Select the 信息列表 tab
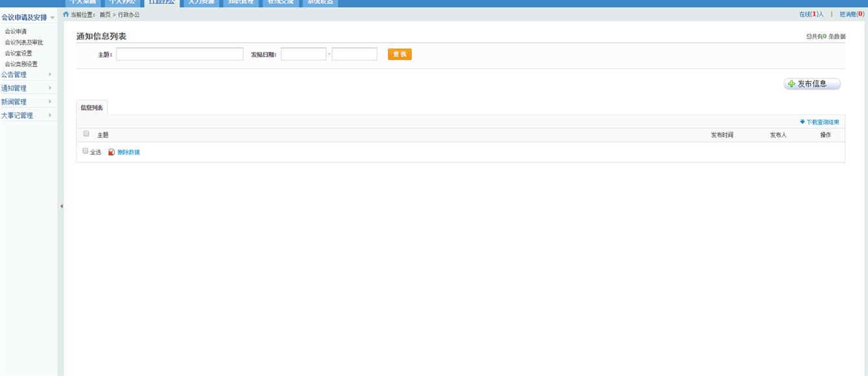Image resolution: width=868 pixels, height=376 pixels. (x=91, y=108)
